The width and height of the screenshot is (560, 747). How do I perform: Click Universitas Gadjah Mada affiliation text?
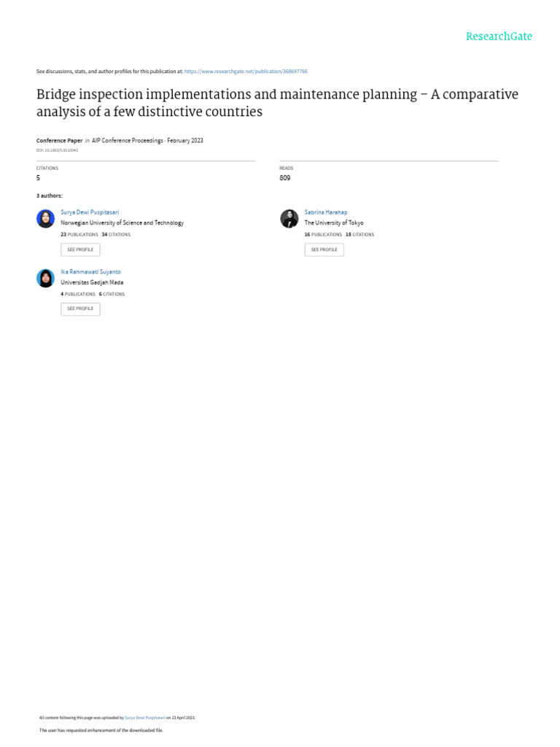[92, 282]
